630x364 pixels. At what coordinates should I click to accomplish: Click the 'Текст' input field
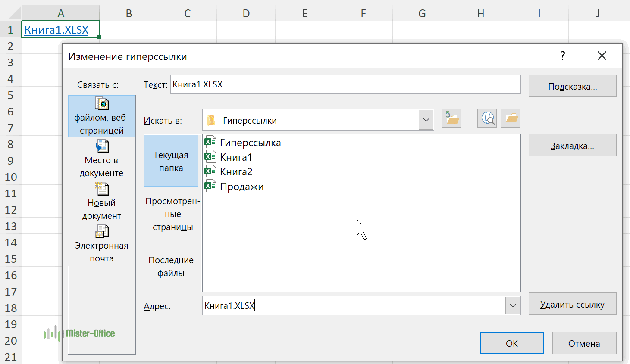(x=345, y=84)
